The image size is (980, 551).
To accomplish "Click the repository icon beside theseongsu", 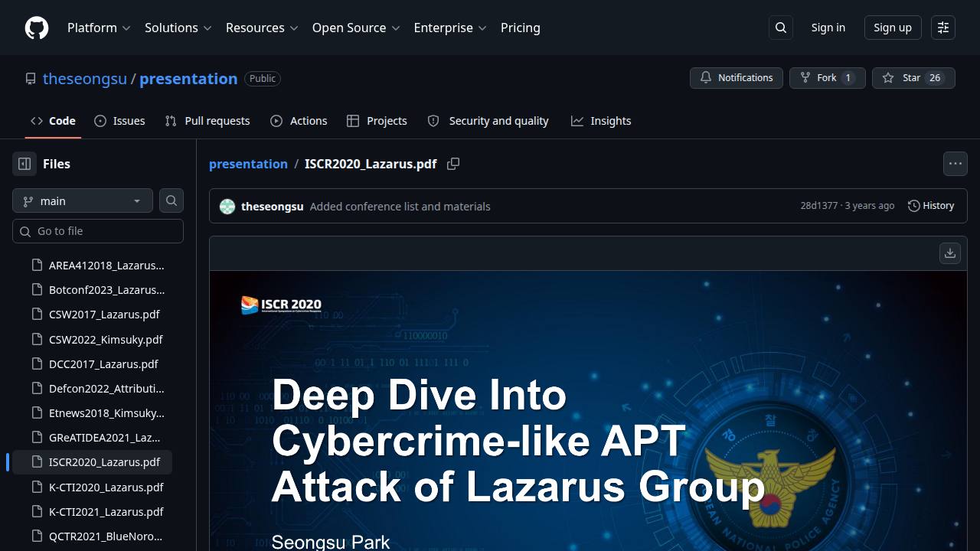I will (x=31, y=79).
